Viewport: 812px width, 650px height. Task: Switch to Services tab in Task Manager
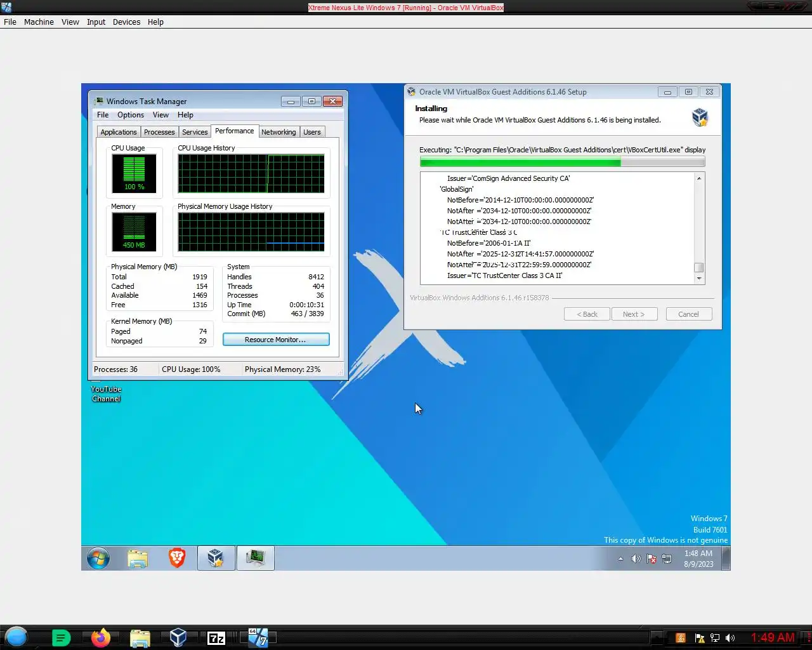(x=195, y=132)
